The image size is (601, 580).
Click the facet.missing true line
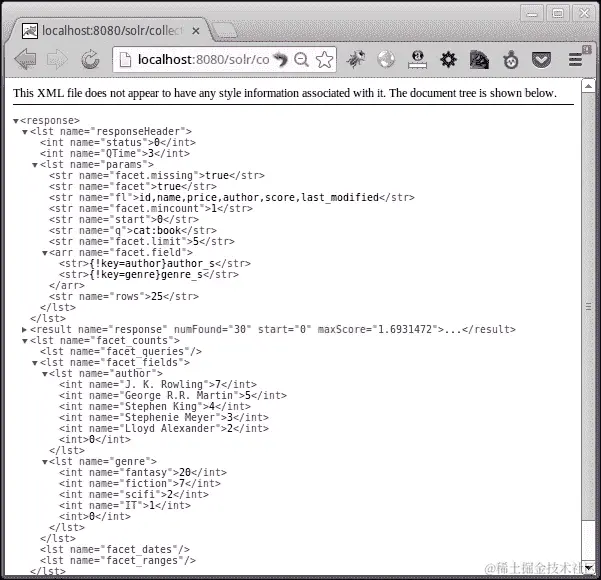[x=157, y=176]
